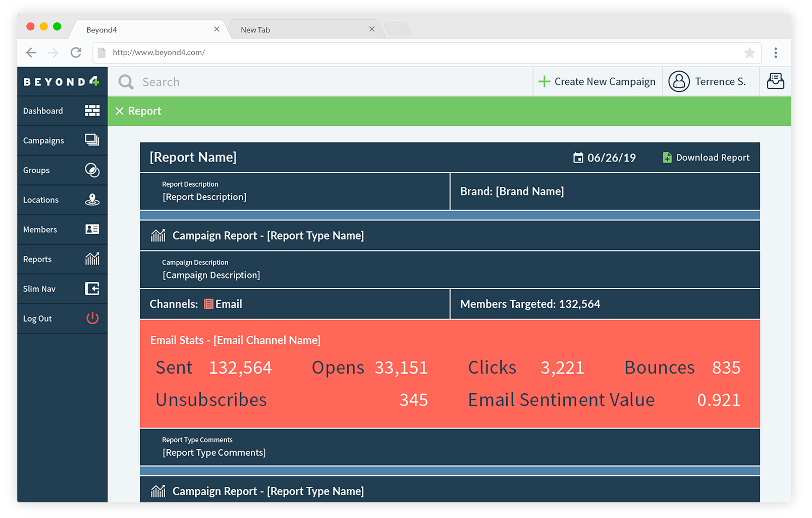Screen dimensions: 812x518
Task: Open the browser options three-dot menu
Action: click(776, 53)
